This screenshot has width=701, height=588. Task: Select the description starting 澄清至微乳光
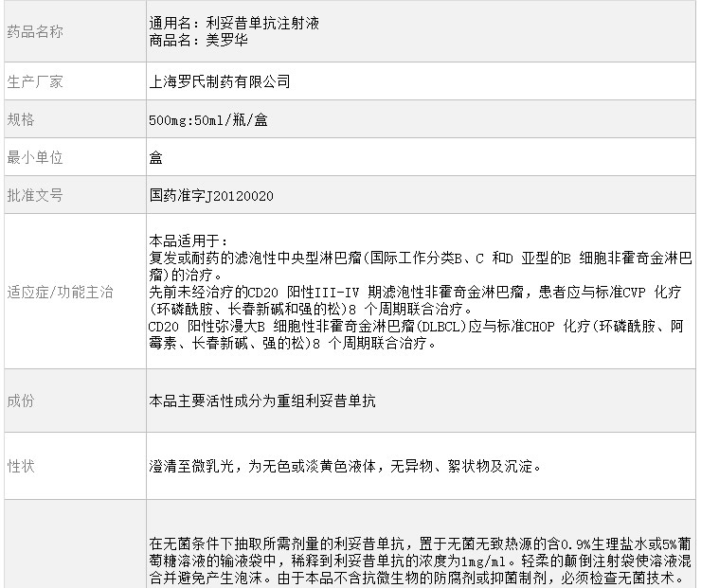click(345, 467)
